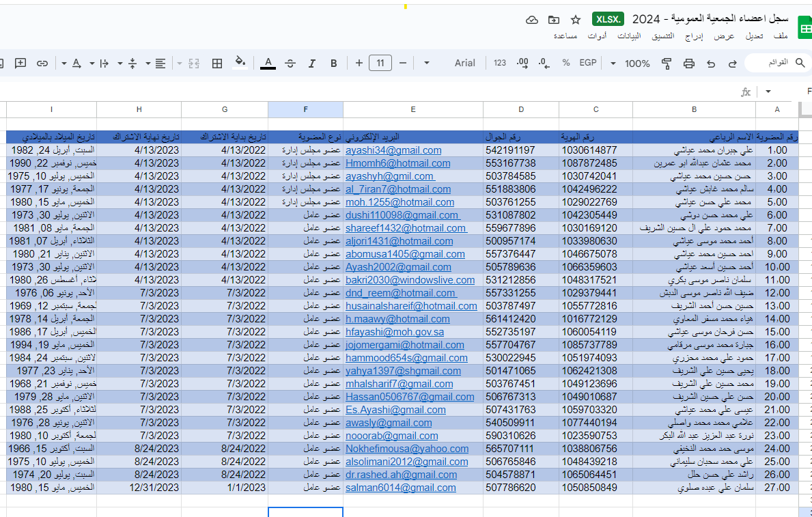The width and height of the screenshot is (812, 517).
Task: Open the cell borders tool
Action: pyautogui.click(x=217, y=64)
